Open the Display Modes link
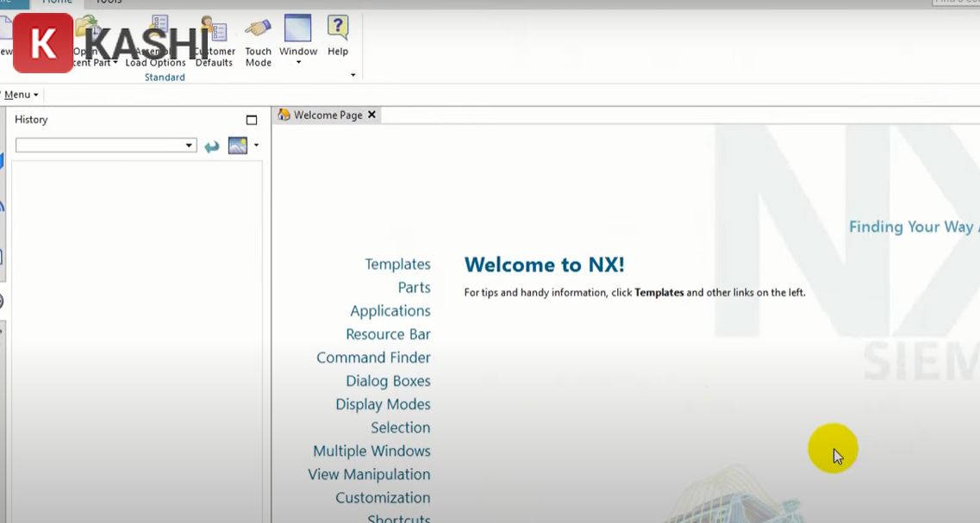This screenshot has height=523, width=980. click(383, 404)
